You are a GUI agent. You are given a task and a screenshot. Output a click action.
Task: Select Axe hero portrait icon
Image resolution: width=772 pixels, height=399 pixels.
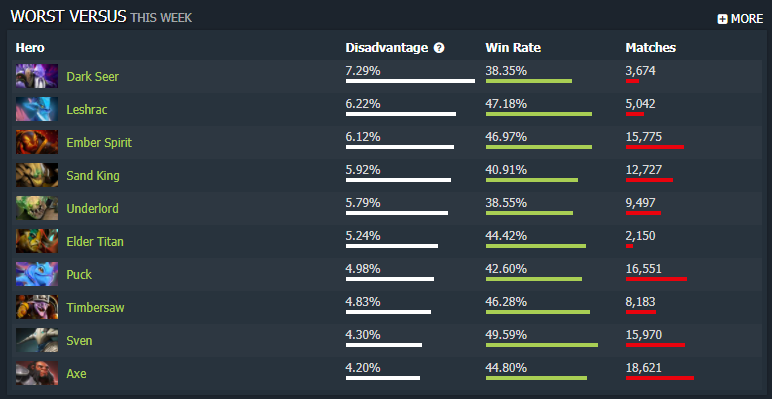point(37,373)
